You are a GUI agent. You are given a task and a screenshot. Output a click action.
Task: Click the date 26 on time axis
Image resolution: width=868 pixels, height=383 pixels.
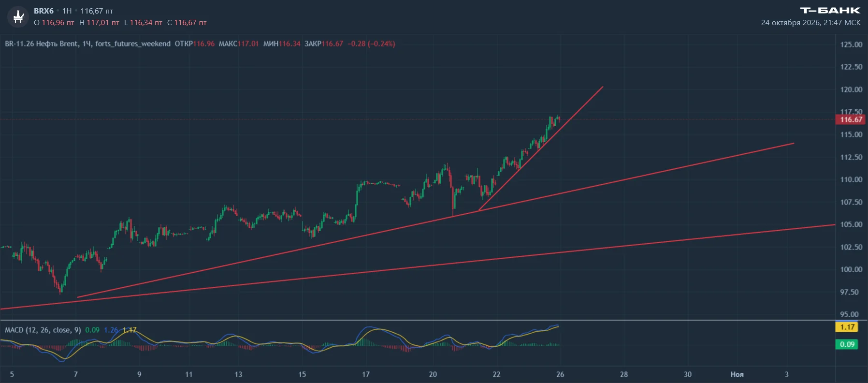tap(560, 374)
